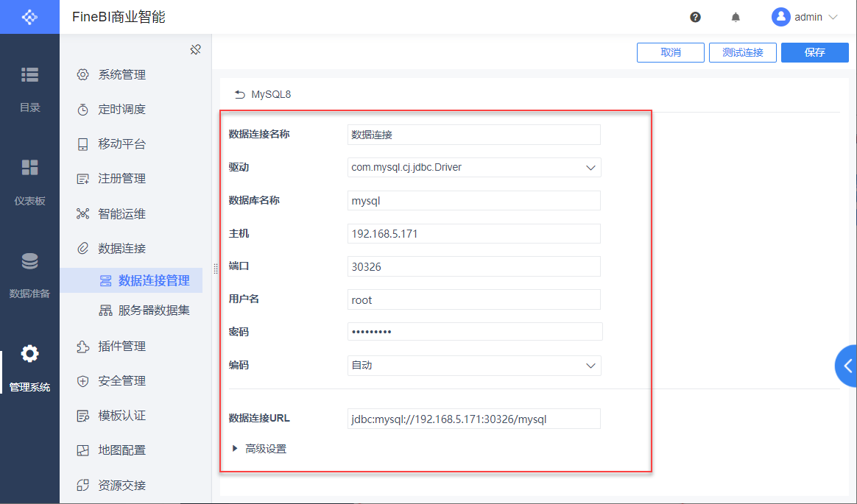
Task: Click the 数据连接URL input field
Action: (474, 419)
